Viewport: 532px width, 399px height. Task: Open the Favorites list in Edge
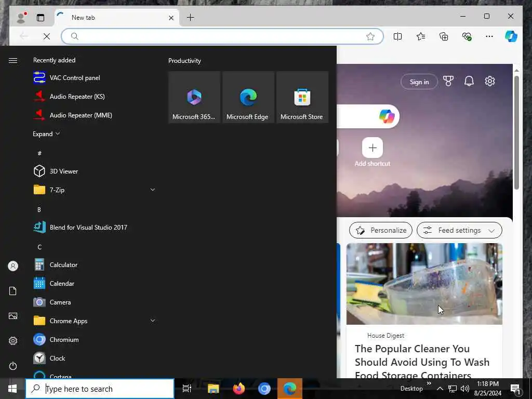click(421, 36)
